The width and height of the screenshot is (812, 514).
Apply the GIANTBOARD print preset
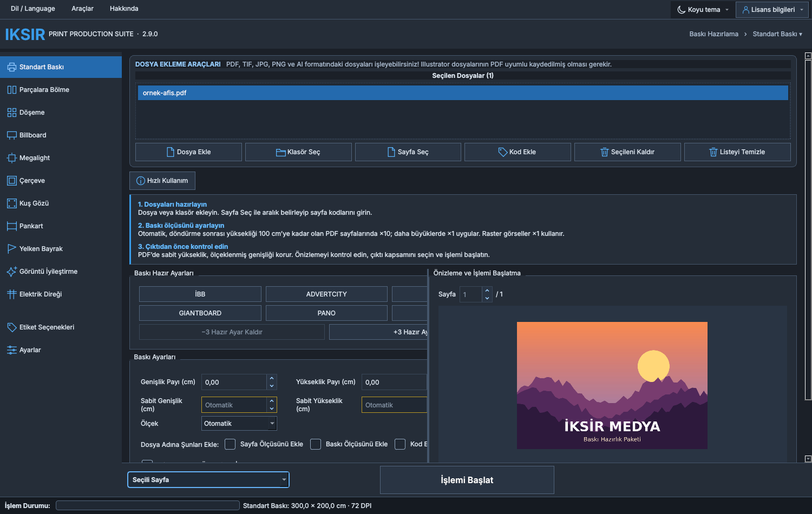point(200,313)
